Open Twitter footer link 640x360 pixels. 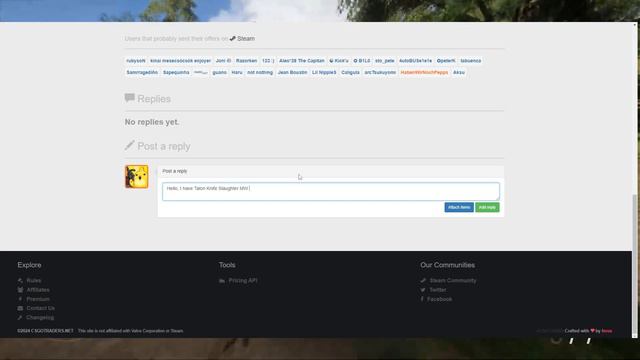(x=438, y=290)
